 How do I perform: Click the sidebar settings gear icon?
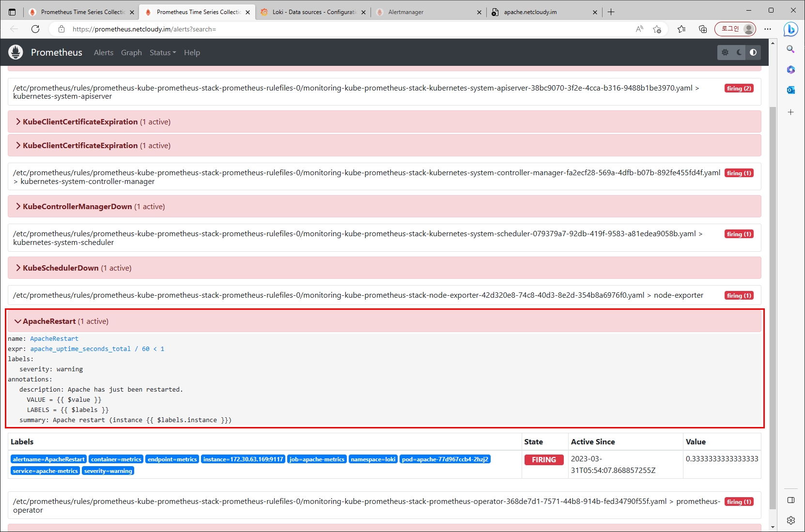tap(790, 520)
